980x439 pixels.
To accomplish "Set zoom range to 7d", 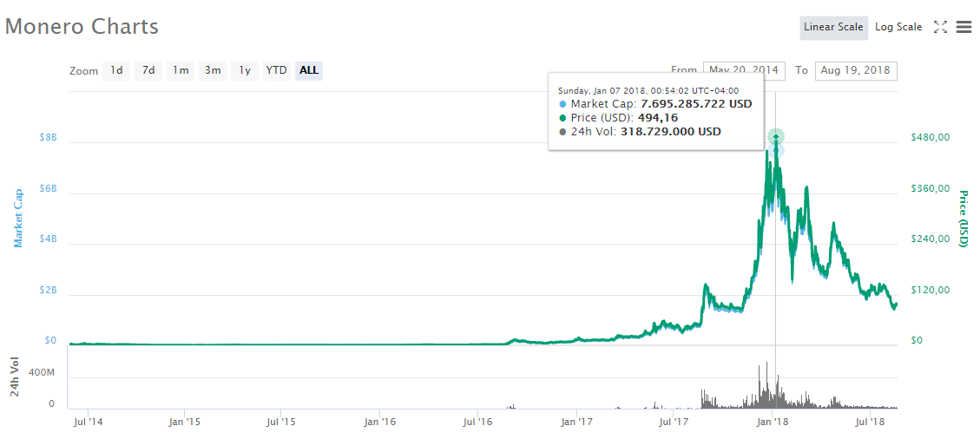I will [148, 70].
